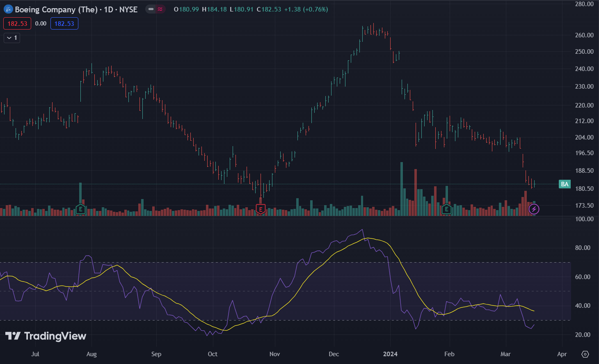Click the BA price label on axis
Viewport: 599px width, 364px height.
(565, 184)
